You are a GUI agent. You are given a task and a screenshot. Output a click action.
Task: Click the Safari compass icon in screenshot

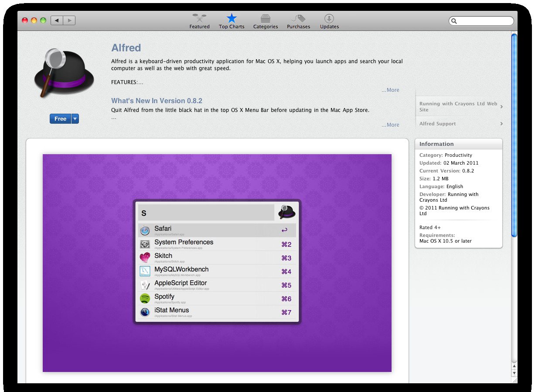click(145, 231)
